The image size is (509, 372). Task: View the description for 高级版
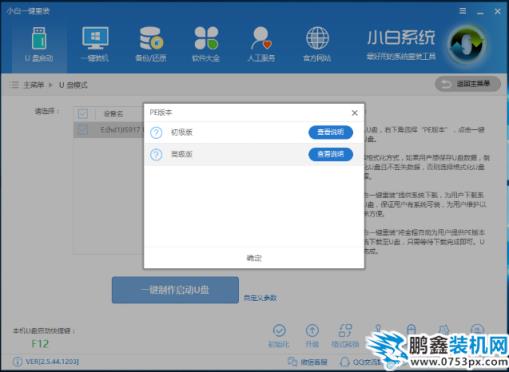pos(330,154)
